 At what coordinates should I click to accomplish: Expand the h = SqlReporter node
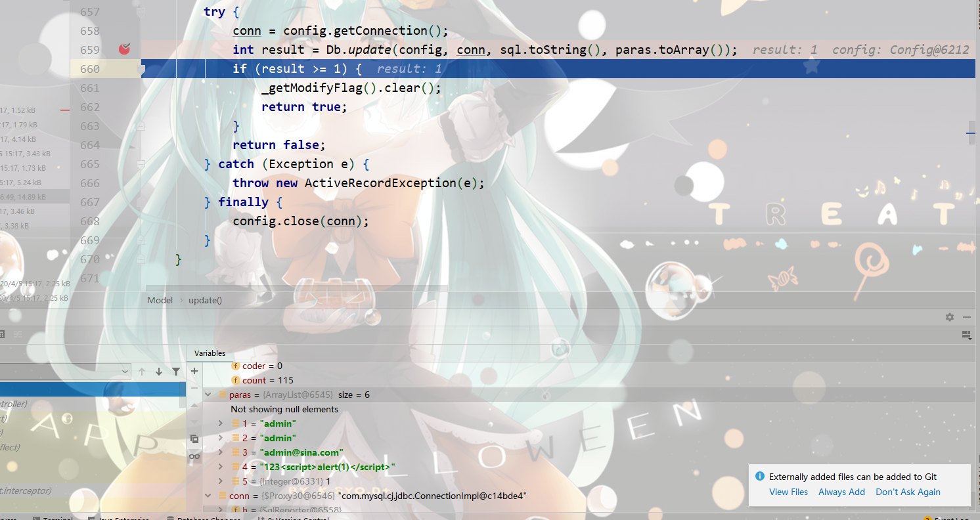pos(221,510)
